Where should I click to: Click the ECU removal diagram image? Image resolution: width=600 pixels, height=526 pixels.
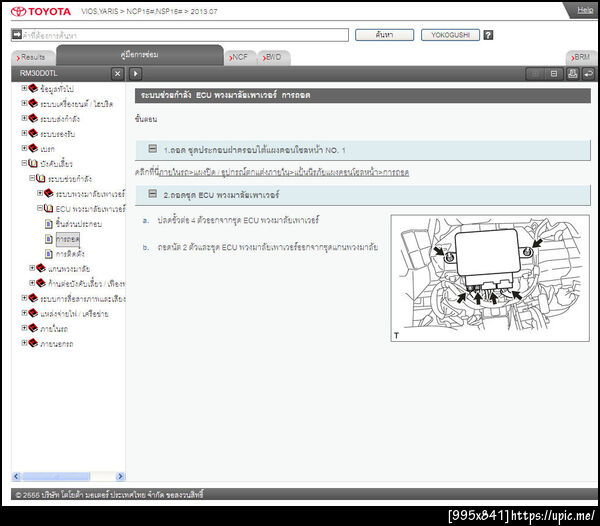(490, 278)
